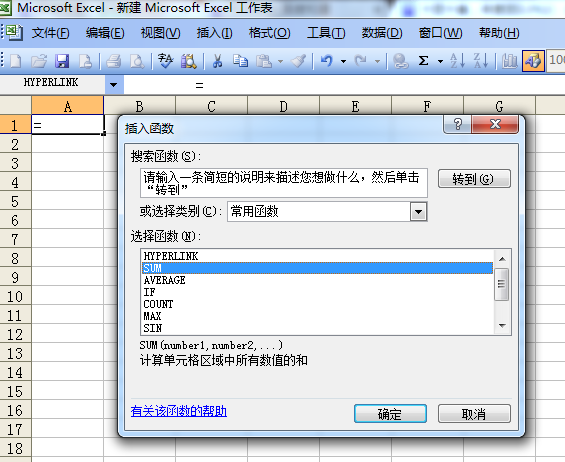565x462 pixels.
Task: Click the Print toolbar icon
Action: tap(114, 61)
